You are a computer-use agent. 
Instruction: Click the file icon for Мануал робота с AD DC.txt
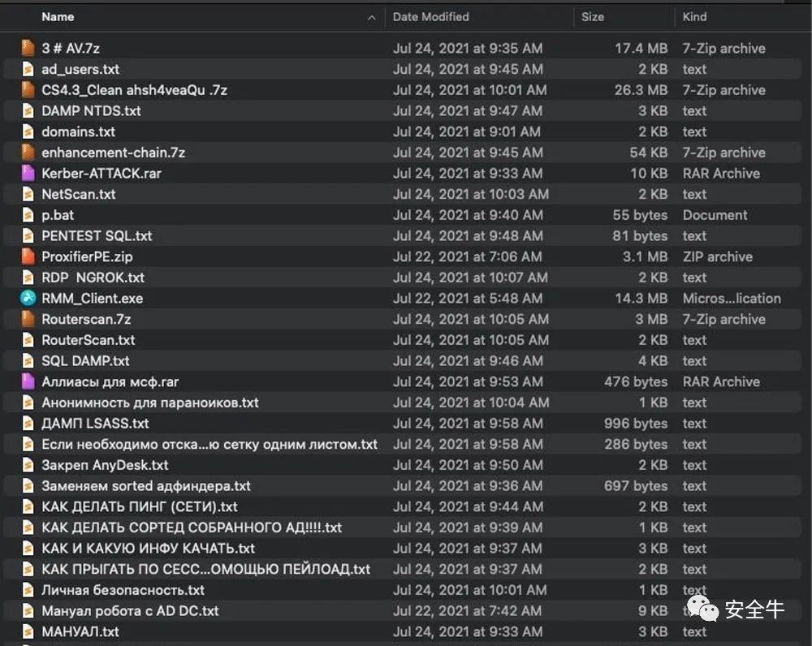tap(28, 611)
